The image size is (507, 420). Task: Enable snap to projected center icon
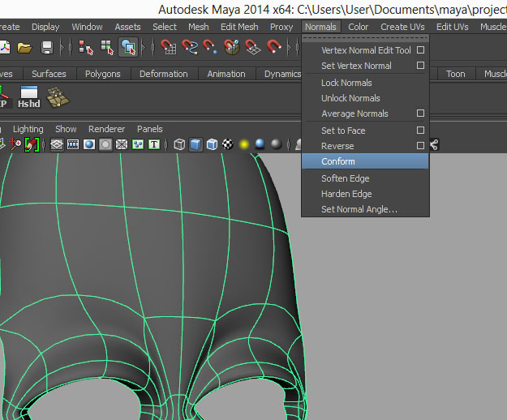coord(232,47)
